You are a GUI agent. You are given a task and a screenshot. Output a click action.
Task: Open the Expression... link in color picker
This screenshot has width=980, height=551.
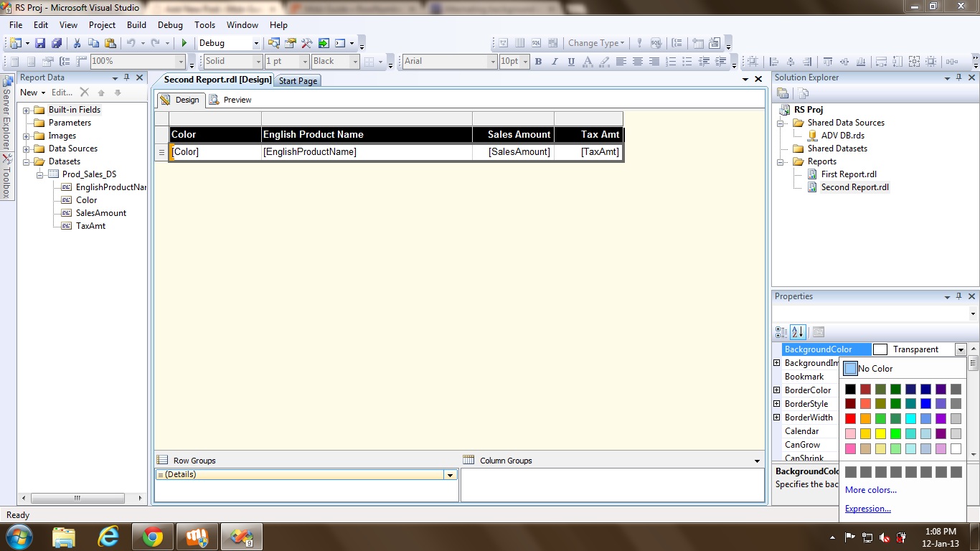pos(868,509)
